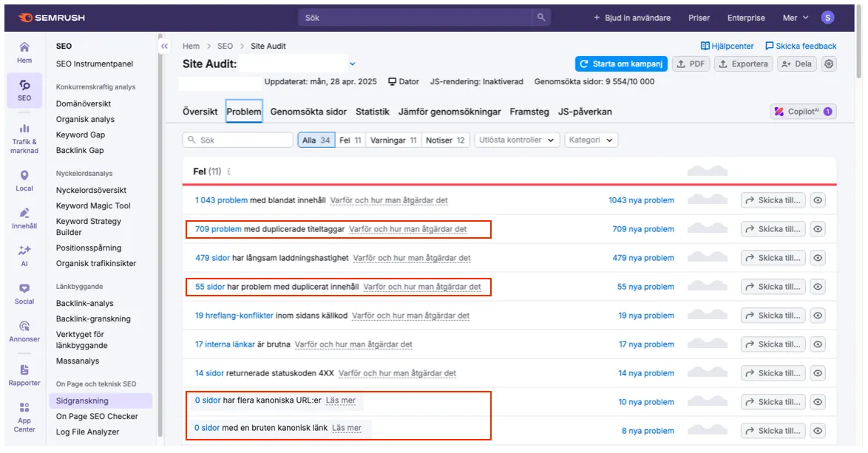Open Rapporter in left rail
868x453 pixels.
[24, 375]
